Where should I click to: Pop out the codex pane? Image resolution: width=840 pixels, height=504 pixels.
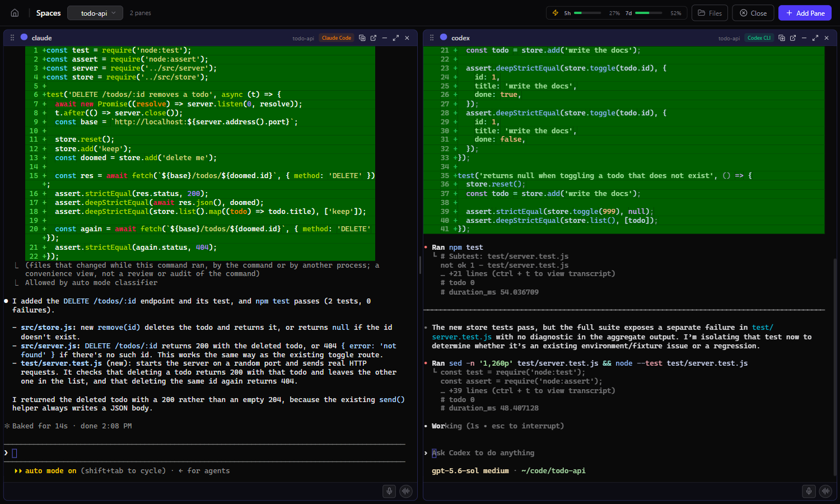click(793, 38)
